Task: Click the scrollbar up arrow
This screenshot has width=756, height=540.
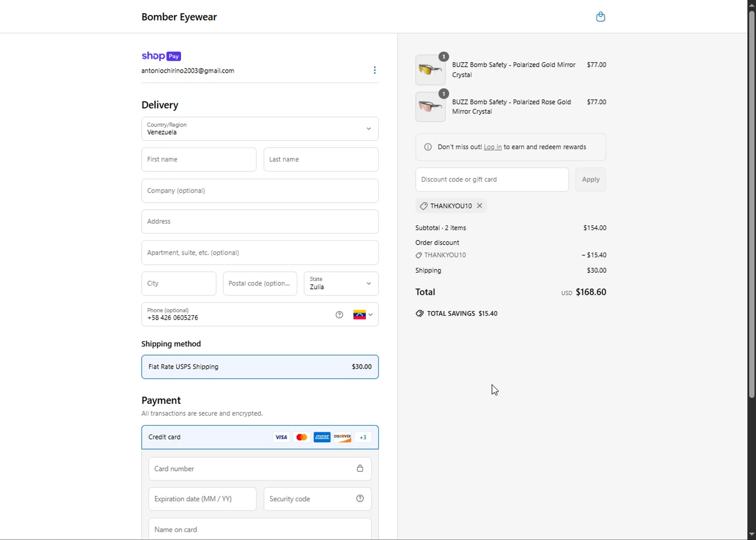Action: click(x=751, y=5)
